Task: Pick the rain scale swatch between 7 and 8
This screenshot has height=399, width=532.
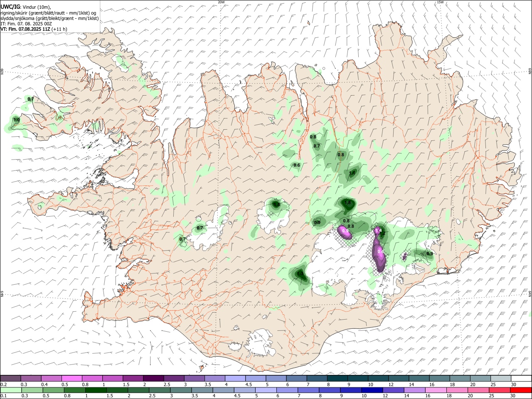Action: click(308, 390)
